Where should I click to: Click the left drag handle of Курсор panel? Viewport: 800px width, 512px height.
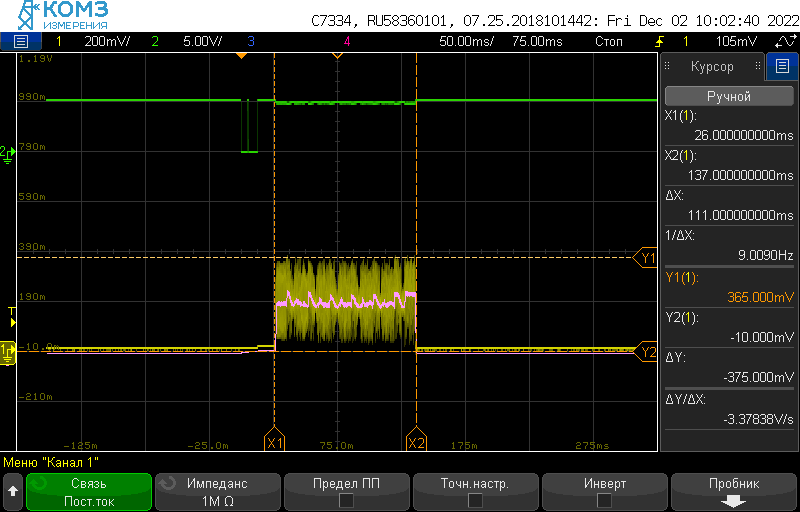pyautogui.click(x=667, y=66)
